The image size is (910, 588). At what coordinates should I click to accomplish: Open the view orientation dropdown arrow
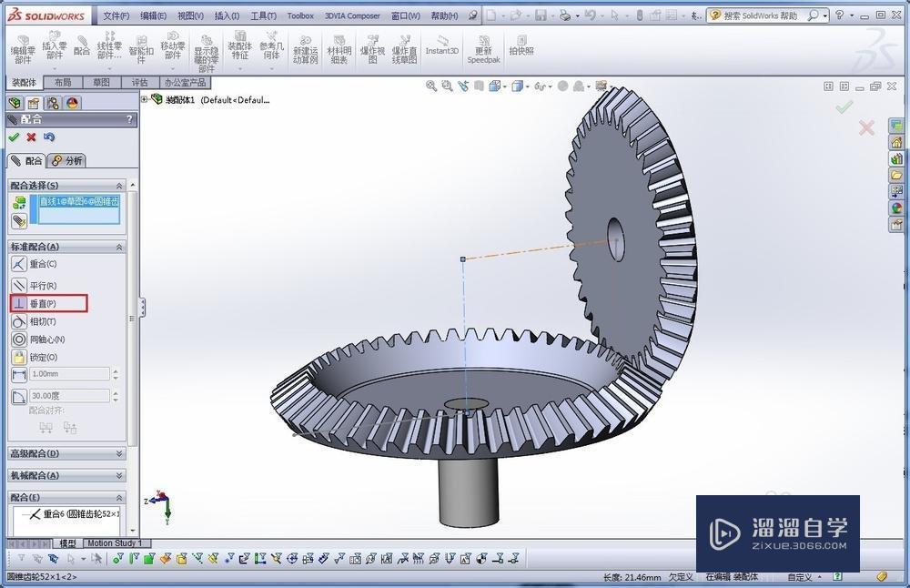tap(505, 87)
